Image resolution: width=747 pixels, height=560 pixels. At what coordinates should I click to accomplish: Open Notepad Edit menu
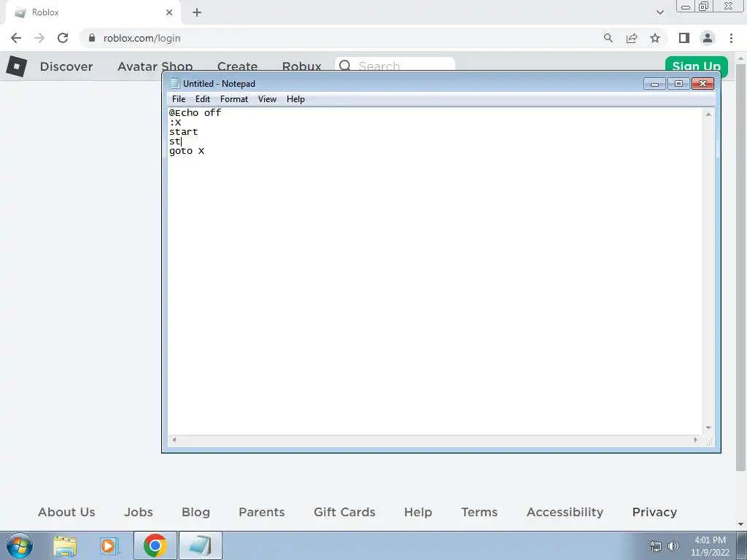point(203,99)
